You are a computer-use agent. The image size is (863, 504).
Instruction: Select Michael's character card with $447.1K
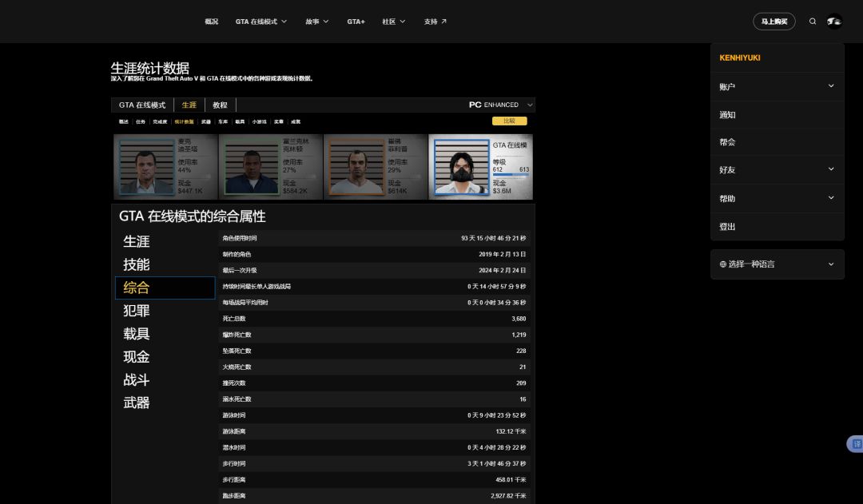point(165,167)
